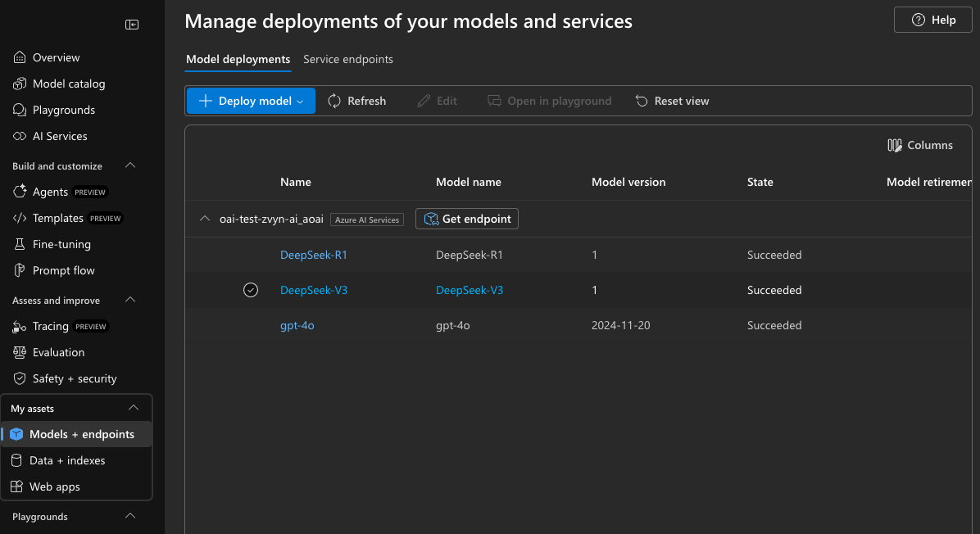Reset the table view

pos(672,101)
